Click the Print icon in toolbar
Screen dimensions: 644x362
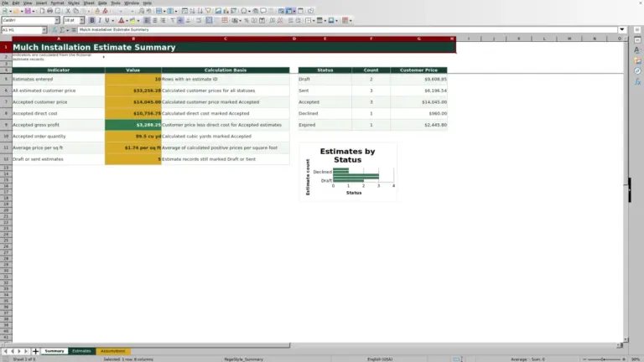tap(49, 11)
